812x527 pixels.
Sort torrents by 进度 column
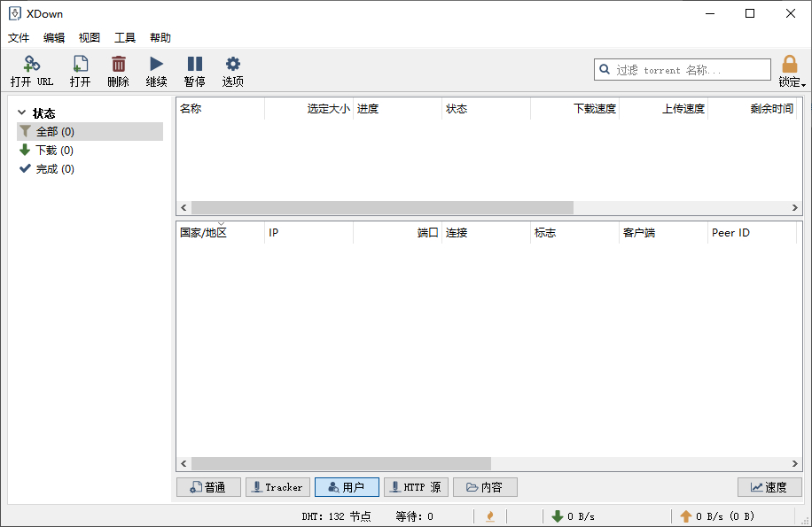coord(398,109)
